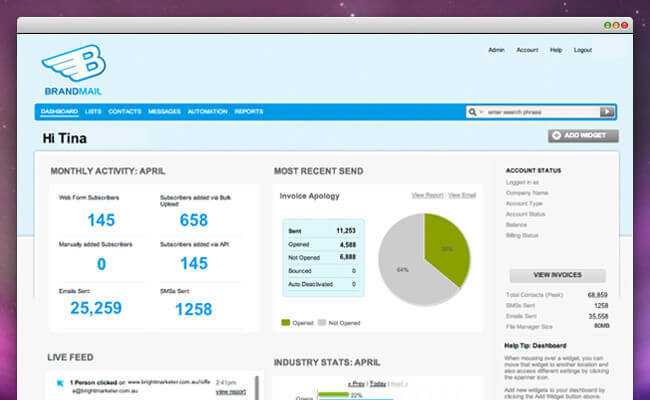Open View Report for Invoice Apology
650x400 pixels.
(427, 195)
